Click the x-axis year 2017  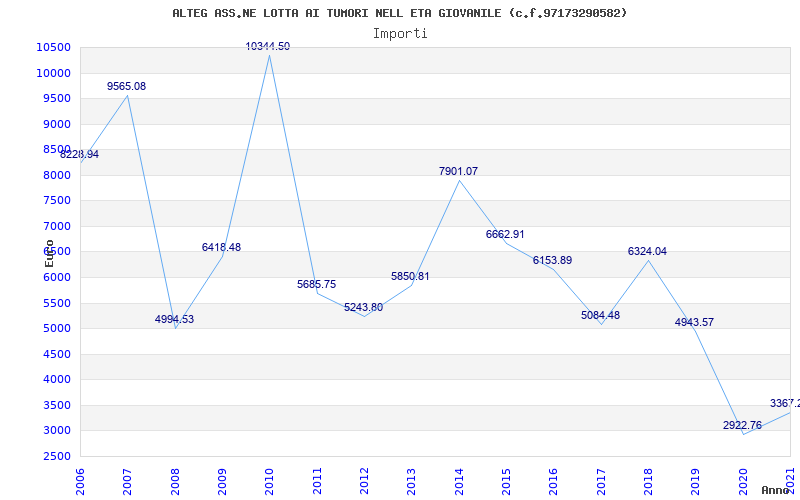pos(601,481)
